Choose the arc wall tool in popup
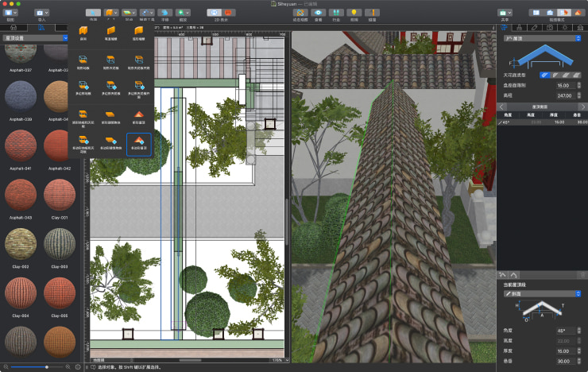The height and width of the screenshot is (372, 588). 139,33
